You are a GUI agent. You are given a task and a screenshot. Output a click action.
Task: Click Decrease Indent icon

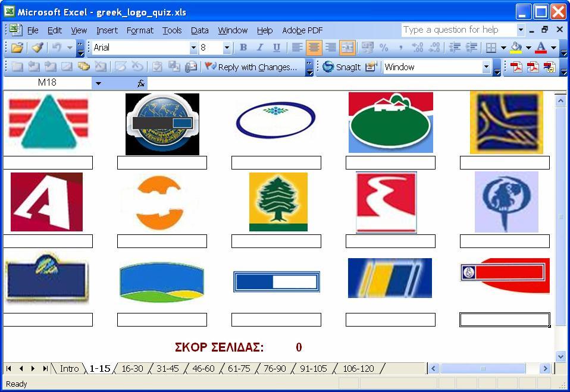pos(455,48)
